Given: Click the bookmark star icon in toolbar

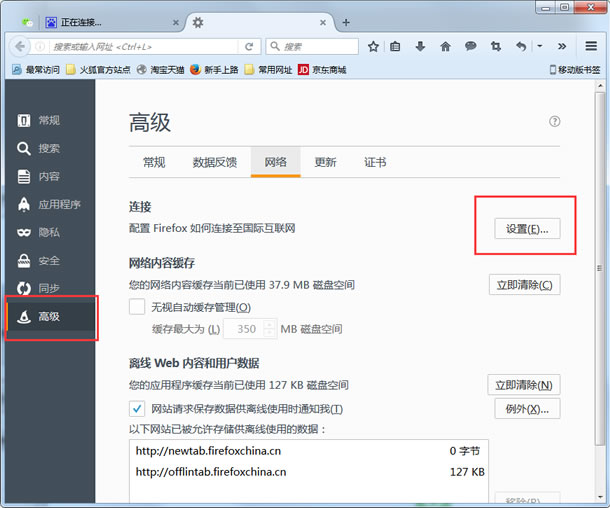Looking at the screenshot, I should [373, 46].
